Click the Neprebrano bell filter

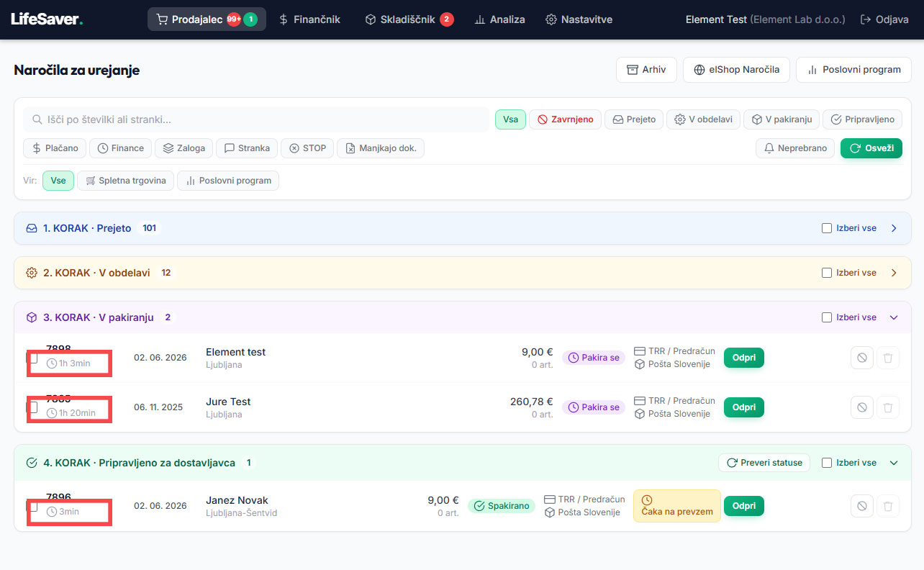pyautogui.click(x=795, y=148)
